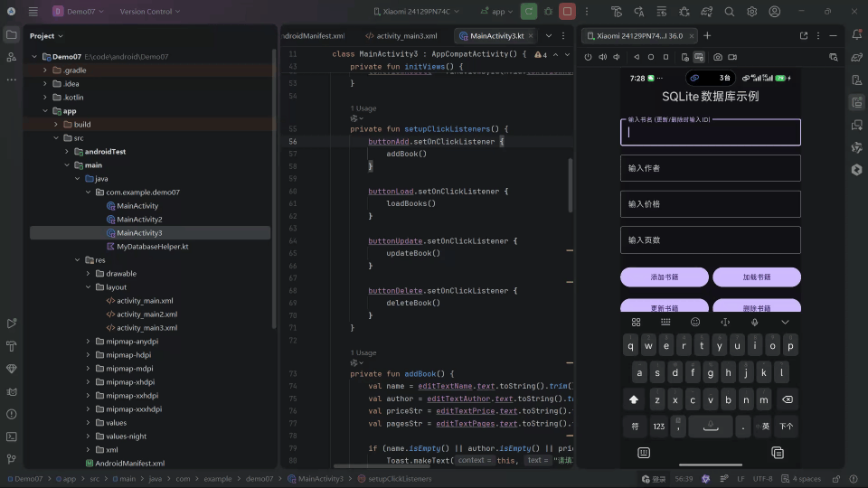Toggle Shift key on phone keyboard
868x488 pixels.
(x=634, y=399)
